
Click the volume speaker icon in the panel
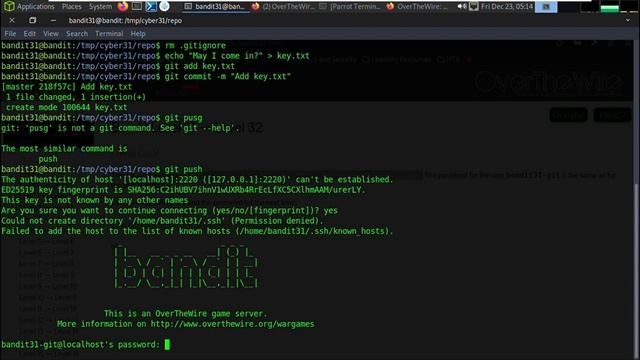tap(462, 7)
